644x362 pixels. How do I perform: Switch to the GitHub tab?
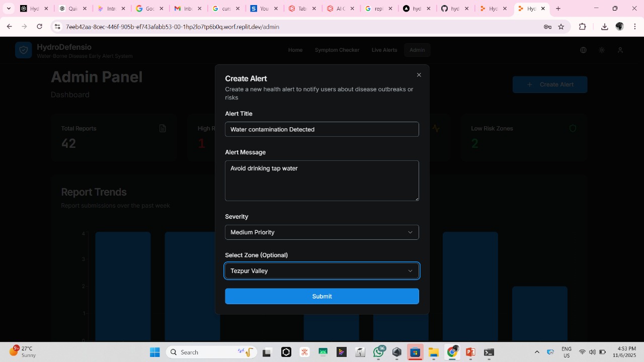tap(455, 9)
